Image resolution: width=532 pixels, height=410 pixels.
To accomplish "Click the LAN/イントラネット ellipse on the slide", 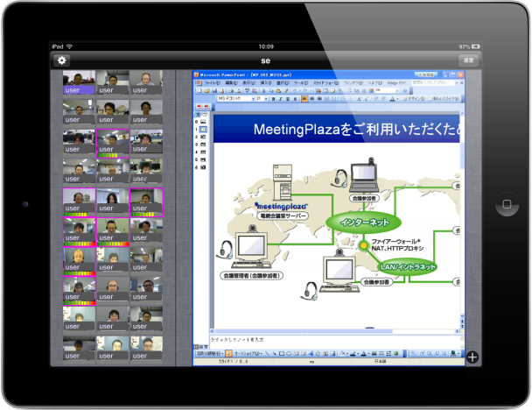I will (x=407, y=267).
